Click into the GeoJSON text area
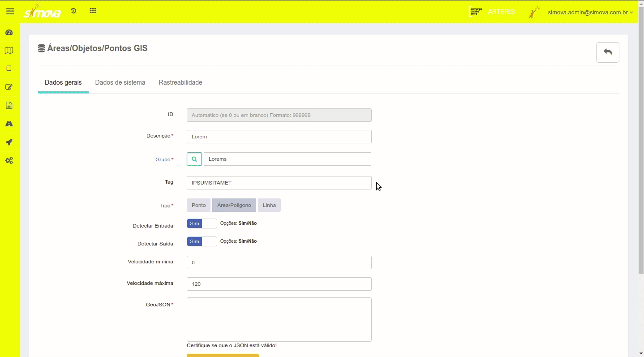 [279, 319]
